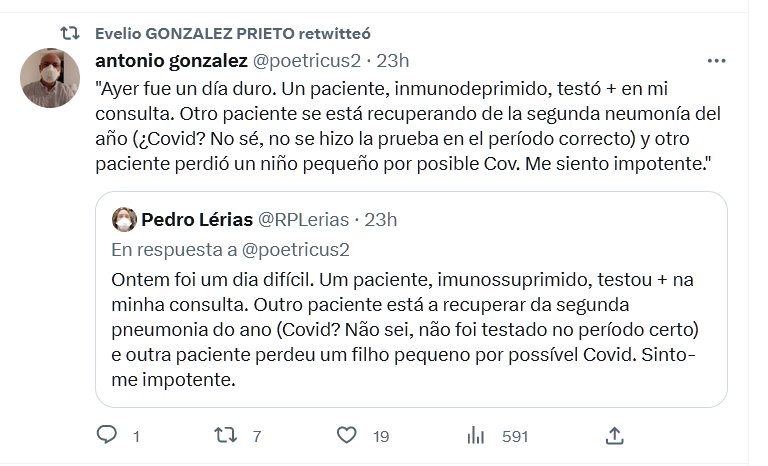Click Pedro Lérias small avatar

124,220
